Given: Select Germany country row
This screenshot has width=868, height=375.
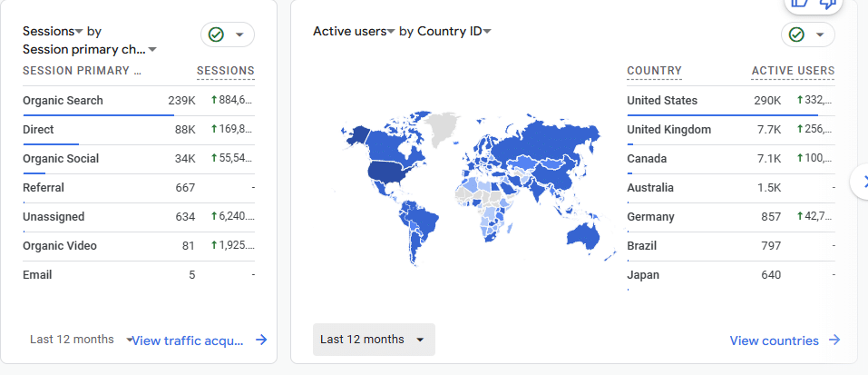Looking at the screenshot, I should tap(731, 217).
